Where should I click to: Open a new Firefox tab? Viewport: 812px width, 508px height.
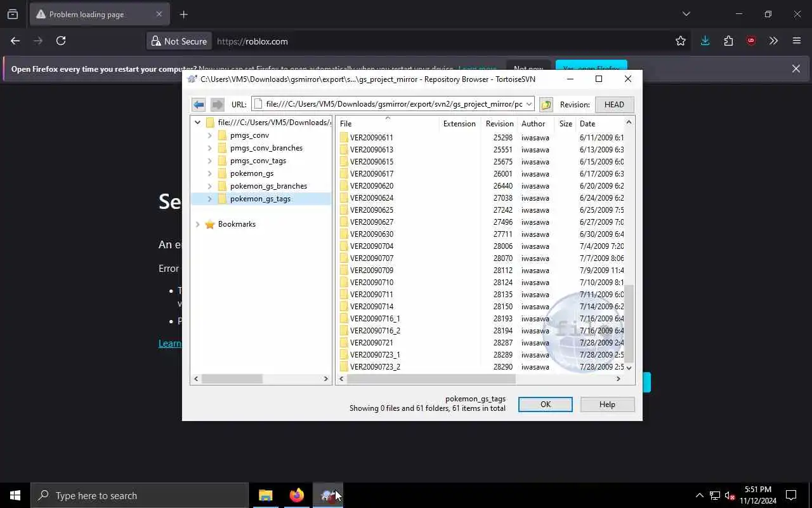click(183, 14)
